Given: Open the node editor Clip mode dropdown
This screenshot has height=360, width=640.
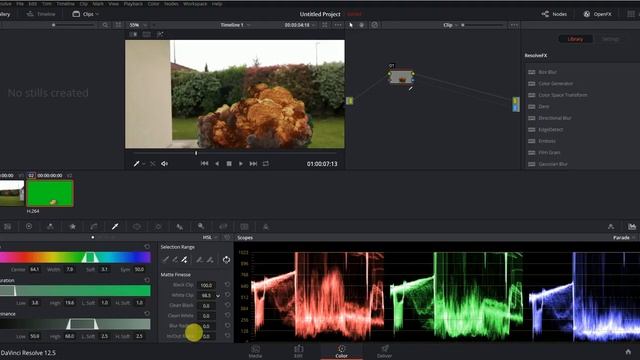Looking at the screenshot, I should coord(450,25).
